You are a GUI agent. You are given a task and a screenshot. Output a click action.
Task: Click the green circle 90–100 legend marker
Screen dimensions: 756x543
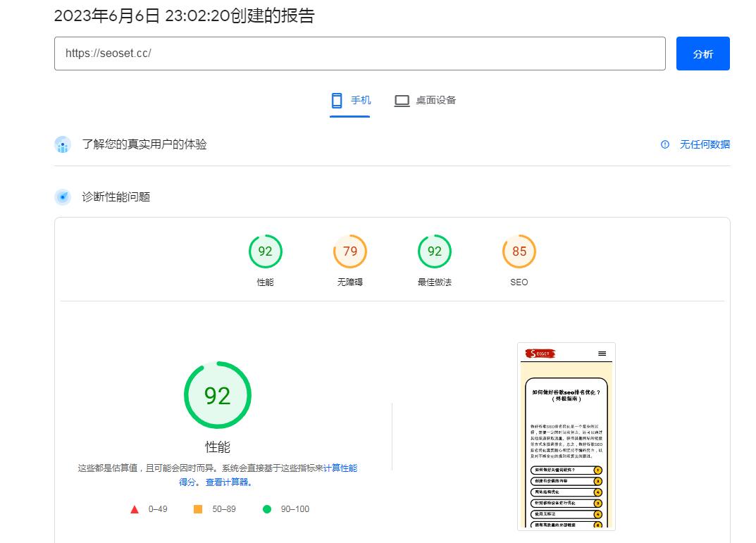pyautogui.click(x=267, y=509)
